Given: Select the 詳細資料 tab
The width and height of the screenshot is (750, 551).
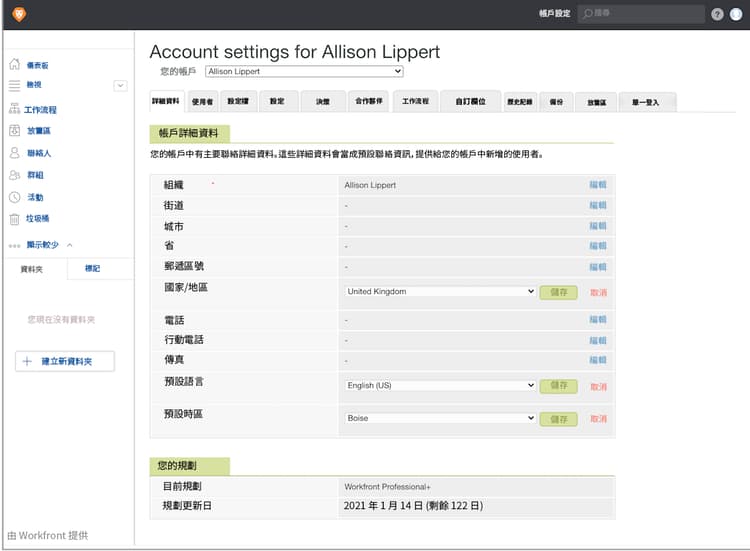Looking at the screenshot, I should [x=166, y=101].
